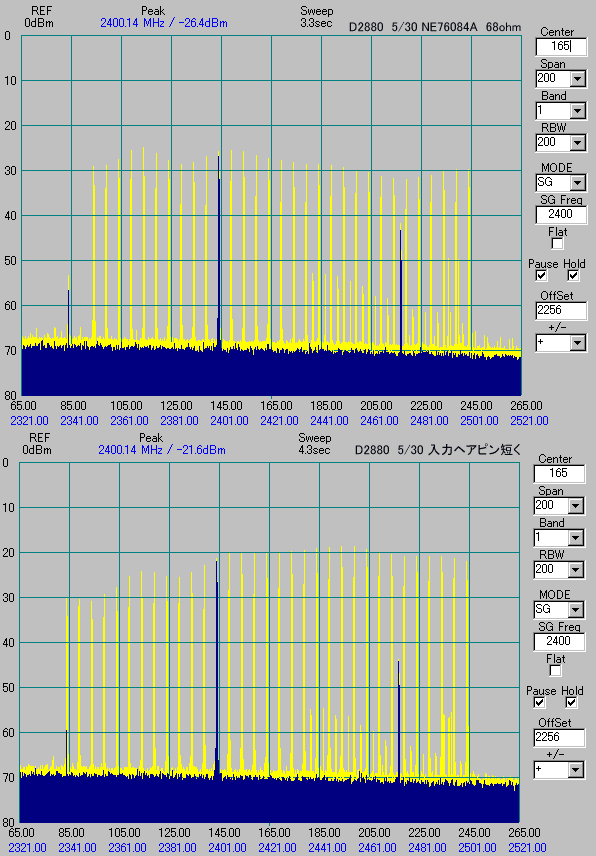Screen dimensions: 596x856
Task: Uncheck the Pause checkbox in the top panel
Action: coord(541,275)
